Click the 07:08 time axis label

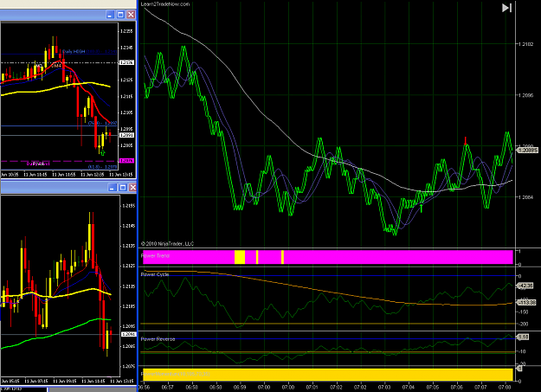click(505, 387)
